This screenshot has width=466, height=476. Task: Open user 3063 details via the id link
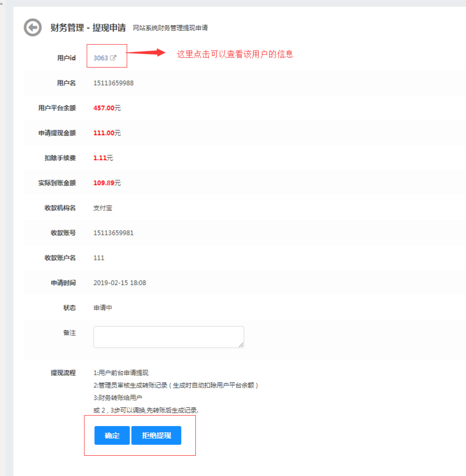click(x=102, y=56)
